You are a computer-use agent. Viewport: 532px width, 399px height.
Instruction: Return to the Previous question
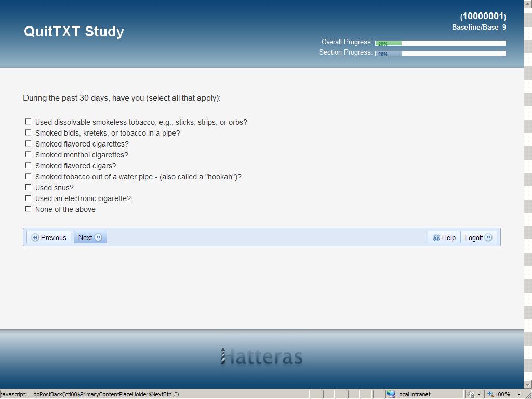49,237
